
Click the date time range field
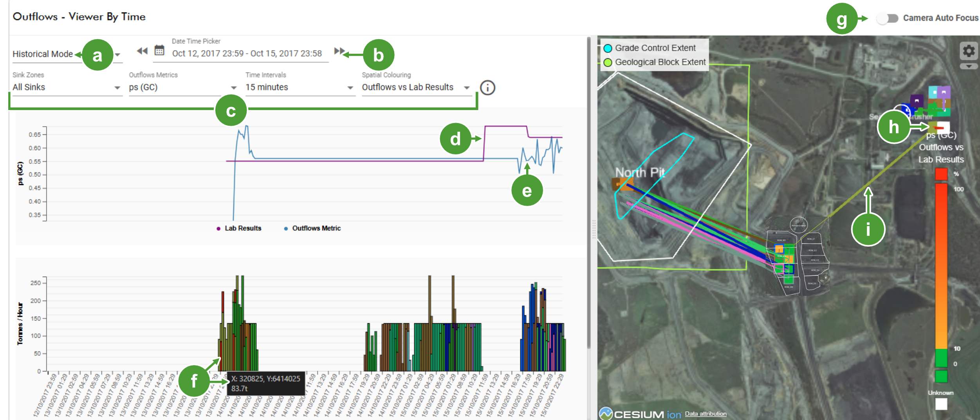pos(247,53)
